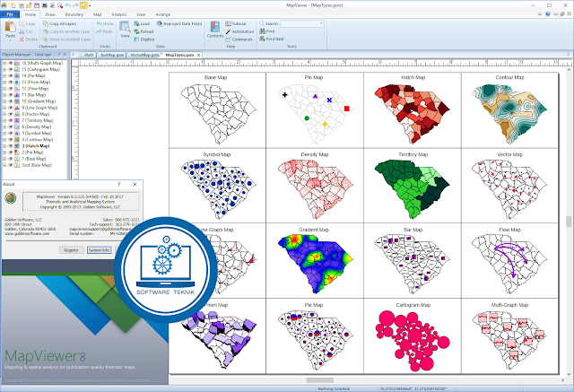Hide the 16 (Multi-Graph Map) layer
This screenshot has width=574, height=392.
pos(10,64)
